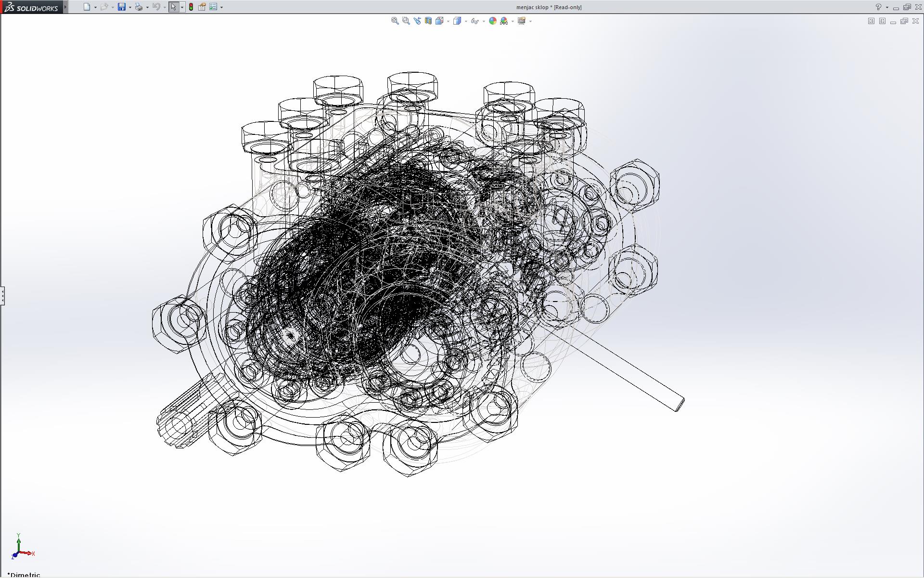Expand the Display Style dropdown arrow
The image size is (924, 578).
[x=466, y=21]
